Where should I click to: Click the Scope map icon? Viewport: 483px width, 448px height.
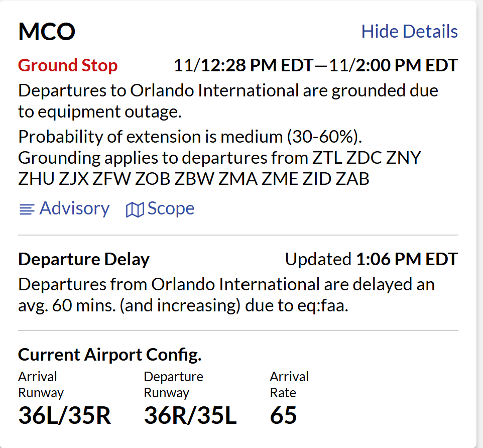point(134,209)
